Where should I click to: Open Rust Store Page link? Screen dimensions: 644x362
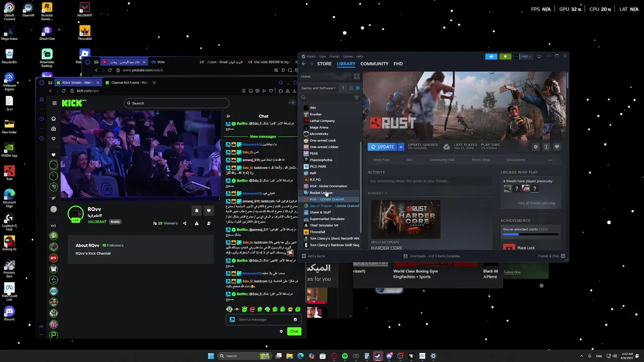[x=381, y=160]
